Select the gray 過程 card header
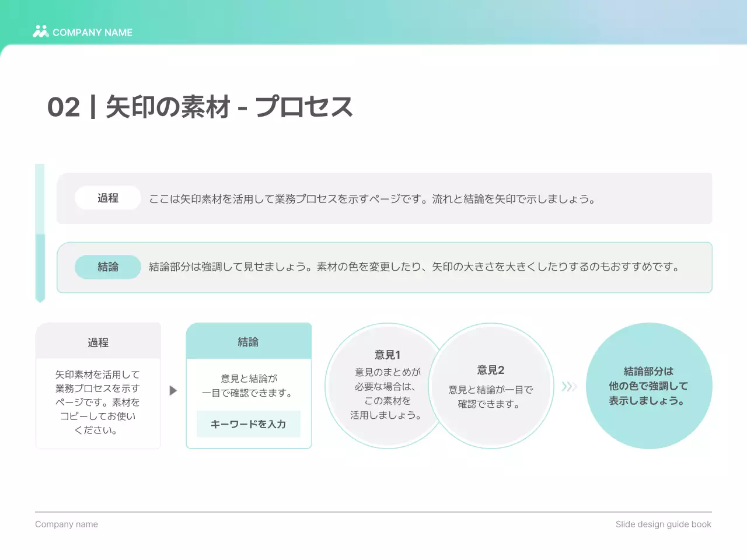Screen dimensions: 747x560 coord(98,342)
